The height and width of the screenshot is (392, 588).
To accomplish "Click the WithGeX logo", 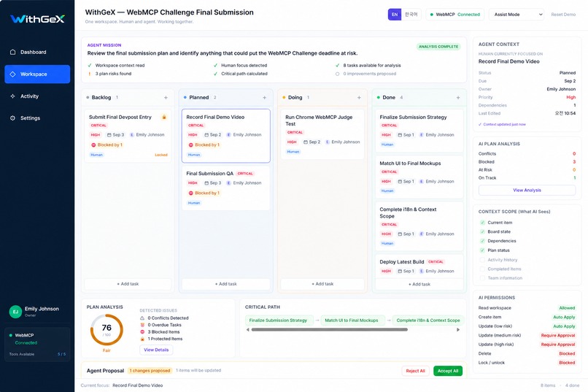I will (x=37, y=18).
